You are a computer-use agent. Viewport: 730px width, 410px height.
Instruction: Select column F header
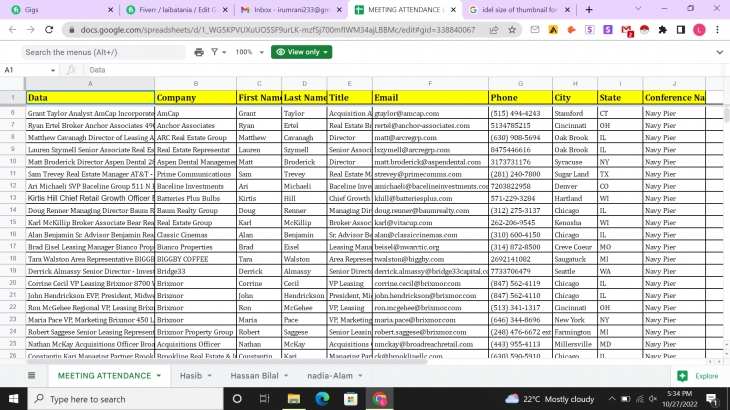click(x=430, y=83)
